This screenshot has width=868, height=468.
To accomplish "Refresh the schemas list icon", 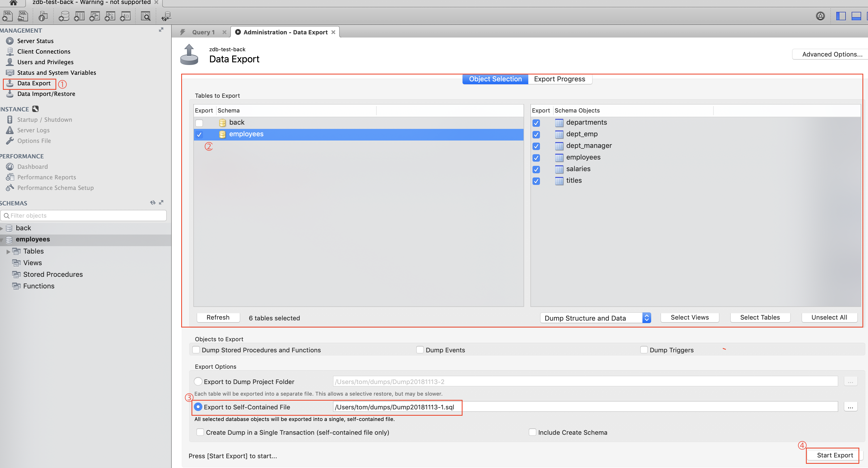I will coord(153,203).
